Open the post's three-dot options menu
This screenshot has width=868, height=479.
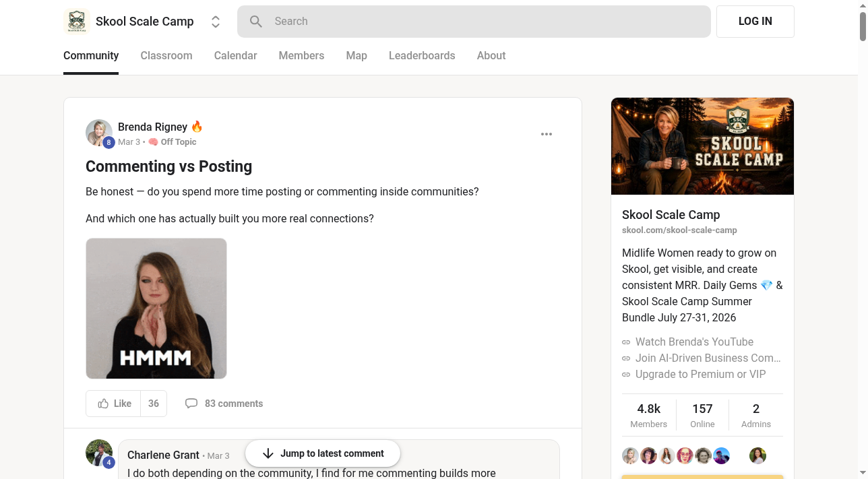click(547, 134)
